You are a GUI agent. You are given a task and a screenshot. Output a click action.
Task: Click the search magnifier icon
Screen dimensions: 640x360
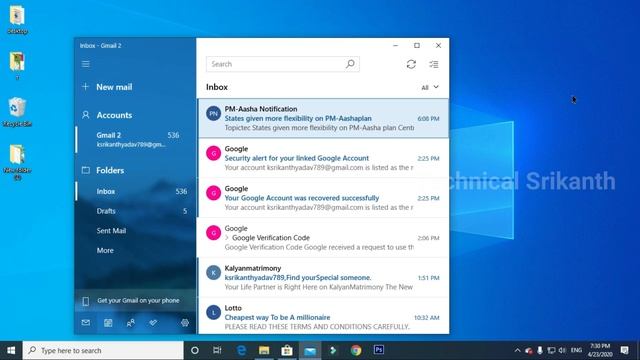[x=350, y=64]
